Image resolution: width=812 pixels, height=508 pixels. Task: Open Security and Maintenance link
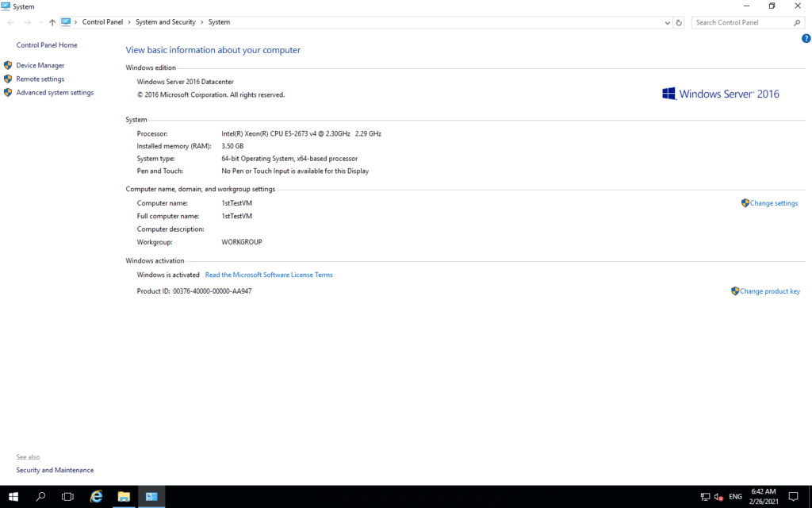[55, 470]
